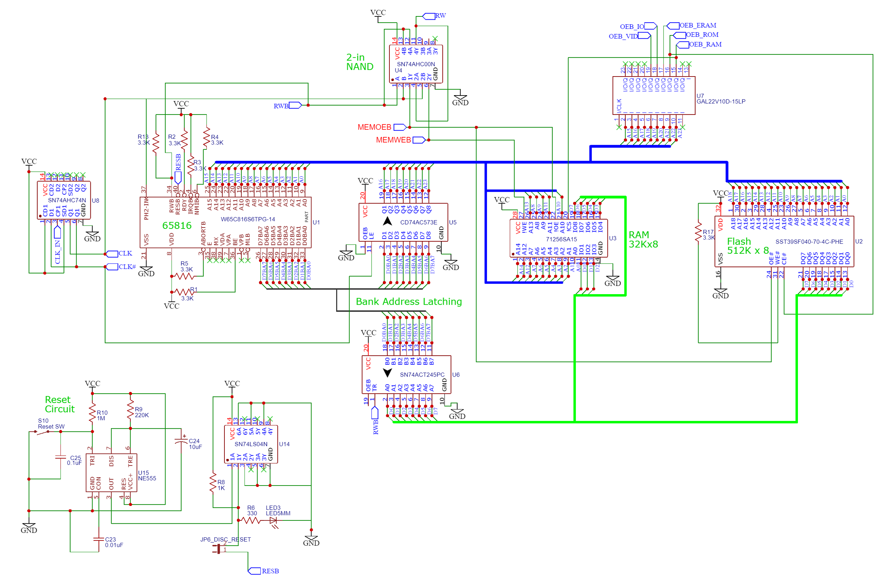Click the CLK# net label flag
The width and height of the screenshot is (886, 588).
[x=112, y=267]
